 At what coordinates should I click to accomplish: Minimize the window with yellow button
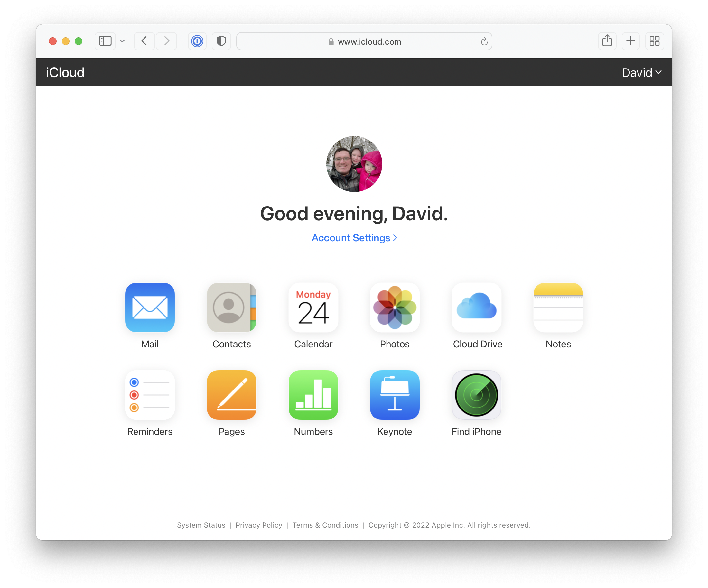point(66,41)
